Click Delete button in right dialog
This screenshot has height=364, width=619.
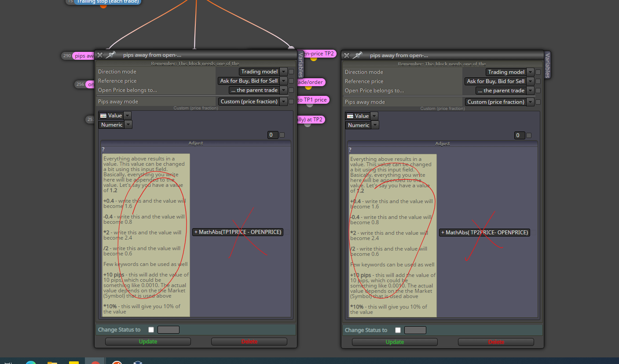(496, 342)
